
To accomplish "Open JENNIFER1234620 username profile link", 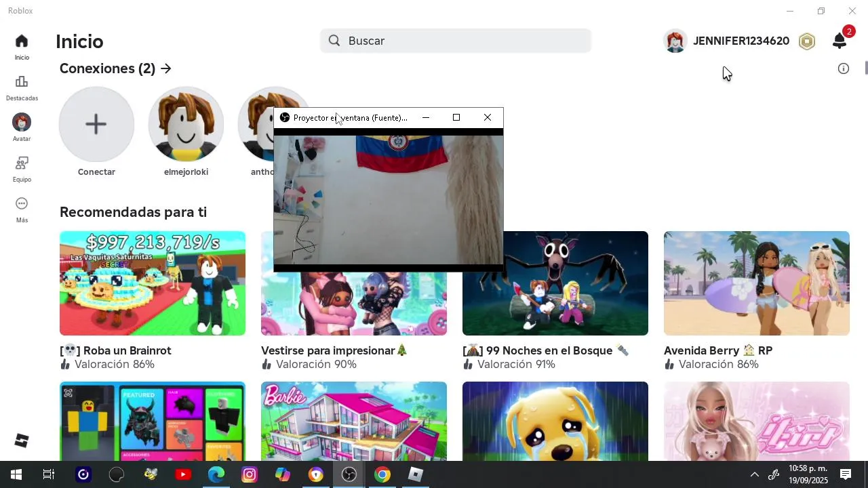I will click(x=741, y=41).
